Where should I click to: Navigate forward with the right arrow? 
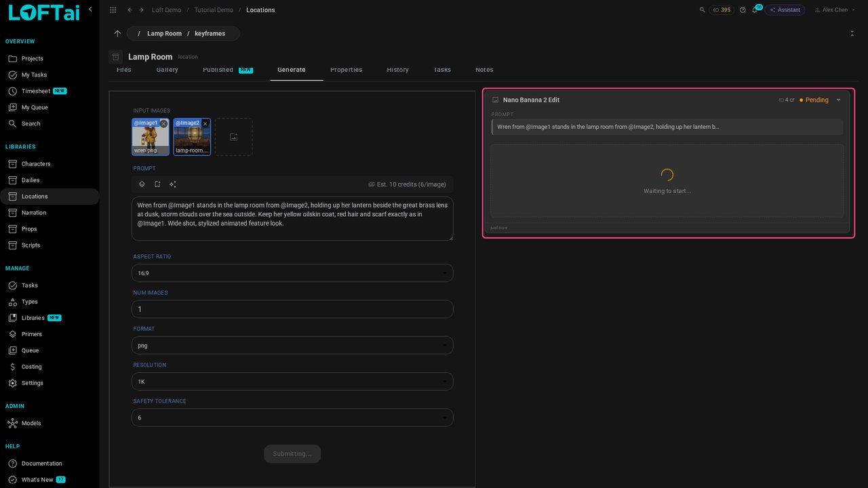click(x=141, y=10)
